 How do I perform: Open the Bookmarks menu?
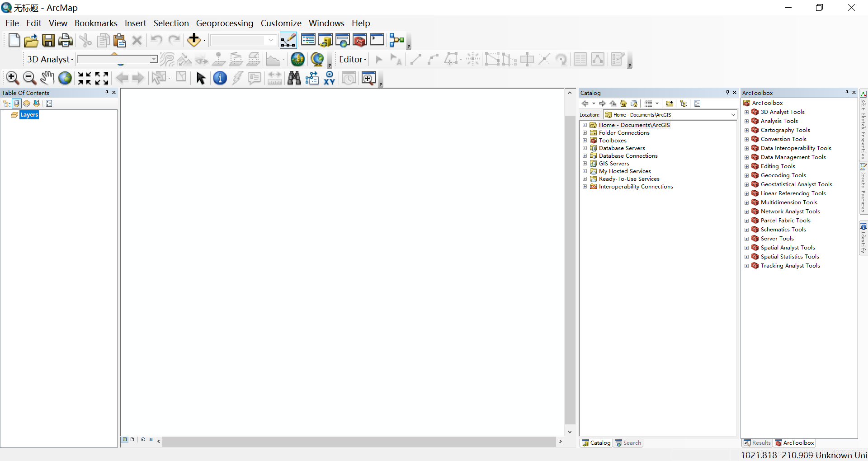pyautogui.click(x=96, y=23)
